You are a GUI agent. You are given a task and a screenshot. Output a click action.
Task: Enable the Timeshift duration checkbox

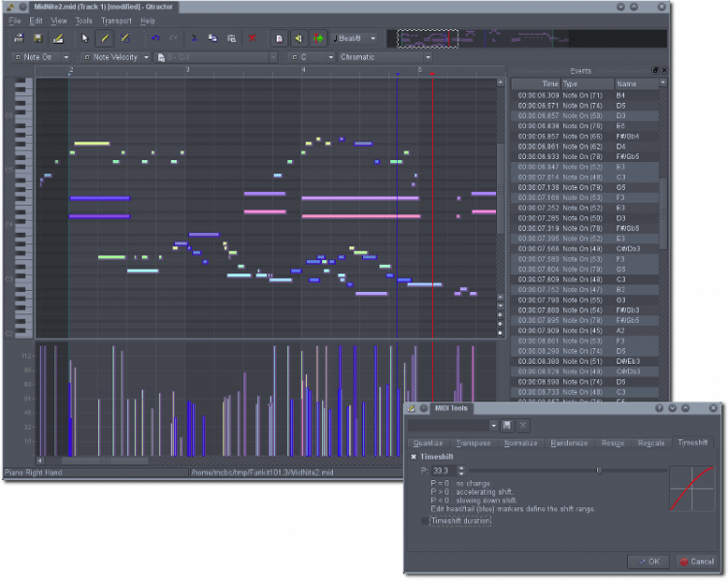(425, 521)
